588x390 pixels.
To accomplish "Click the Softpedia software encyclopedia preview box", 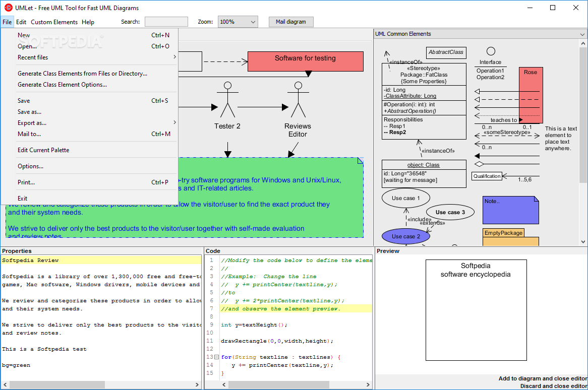I will [x=476, y=310].
